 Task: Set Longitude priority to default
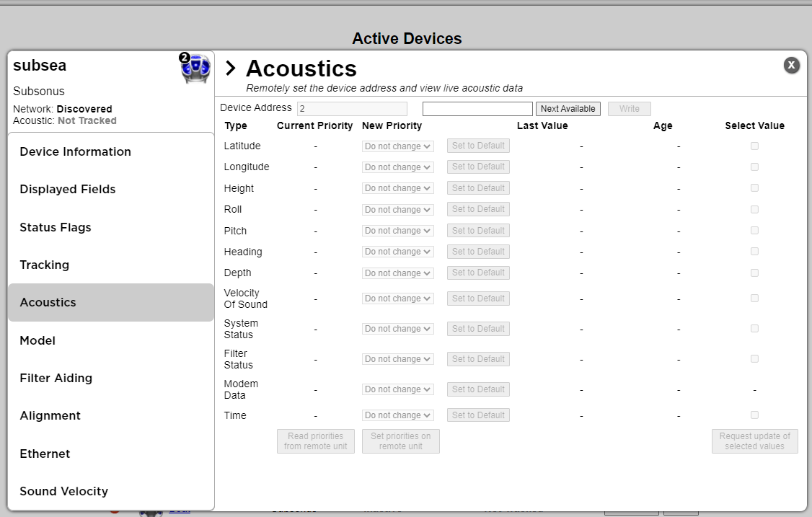click(x=479, y=167)
